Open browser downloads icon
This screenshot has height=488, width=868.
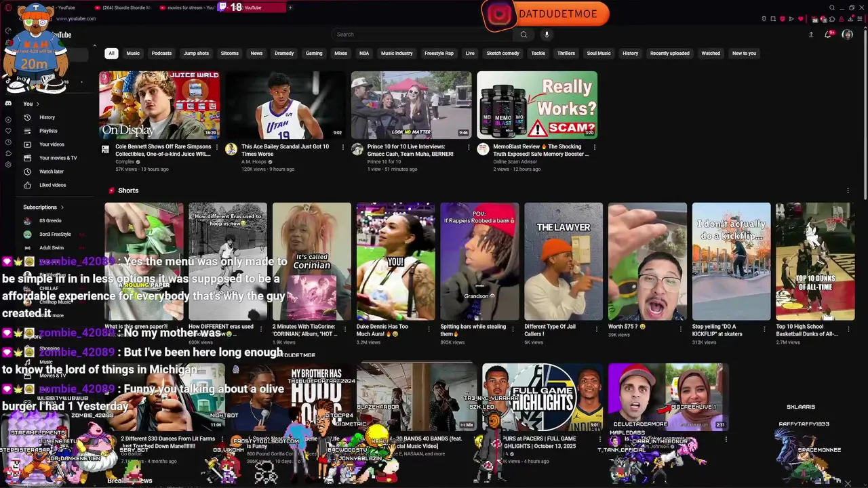(850, 19)
